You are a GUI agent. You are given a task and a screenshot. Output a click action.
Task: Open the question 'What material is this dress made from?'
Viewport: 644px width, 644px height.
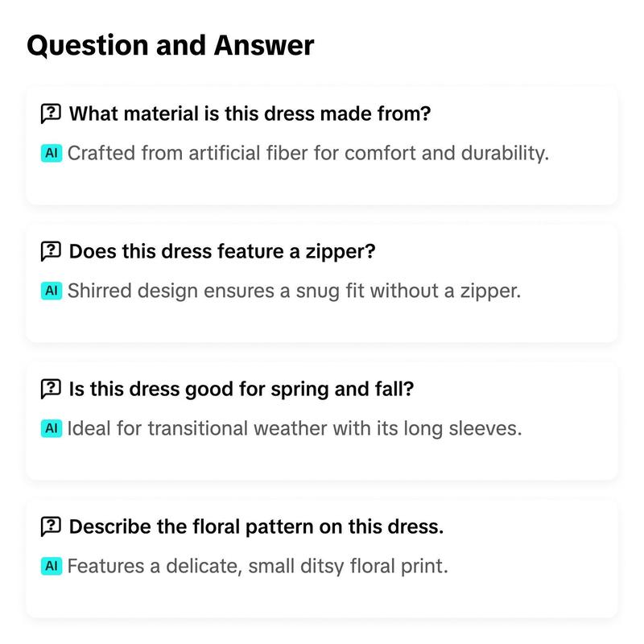click(250, 114)
